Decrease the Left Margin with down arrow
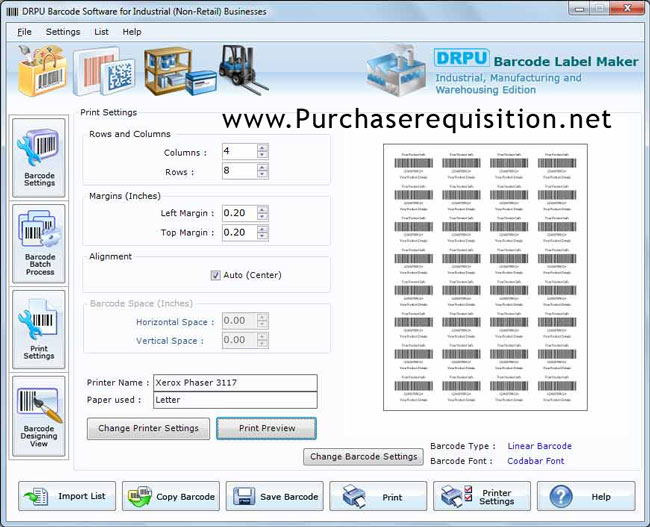The image size is (650, 527). tap(262, 217)
